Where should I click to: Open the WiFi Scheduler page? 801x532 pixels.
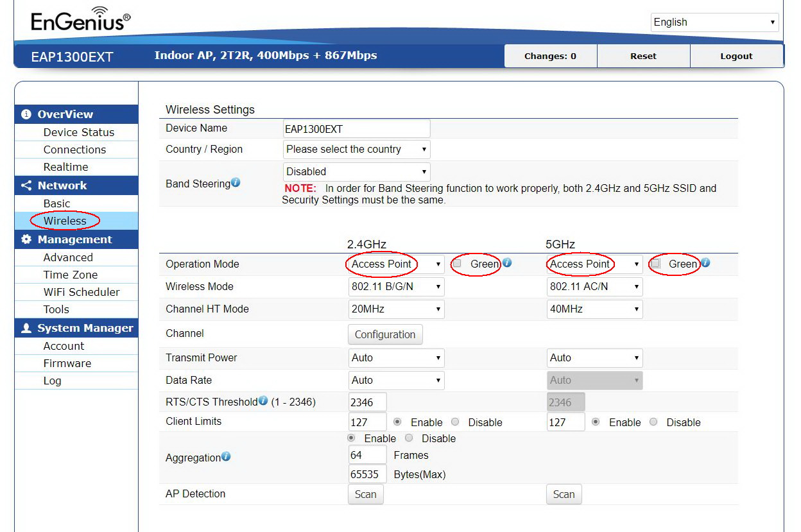coord(82,292)
